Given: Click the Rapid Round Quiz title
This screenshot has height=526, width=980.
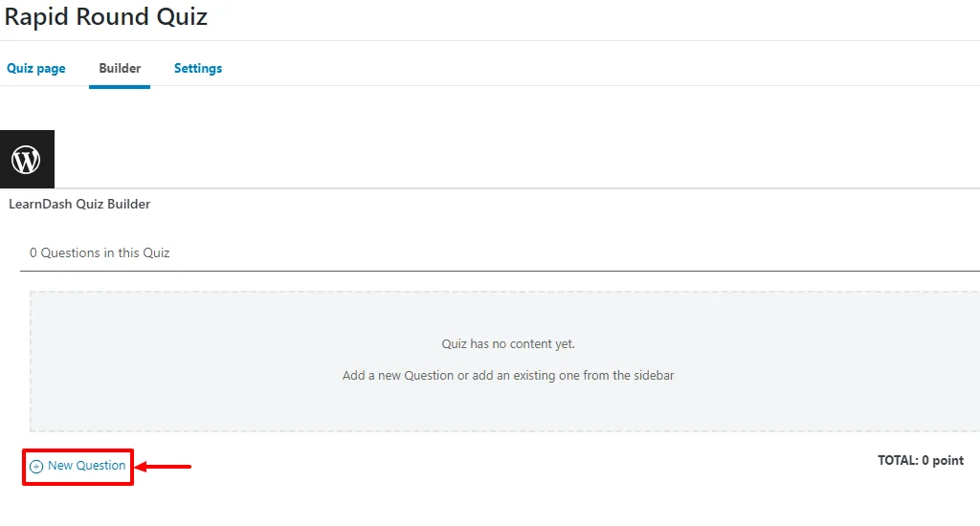Looking at the screenshot, I should click(105, 16).
